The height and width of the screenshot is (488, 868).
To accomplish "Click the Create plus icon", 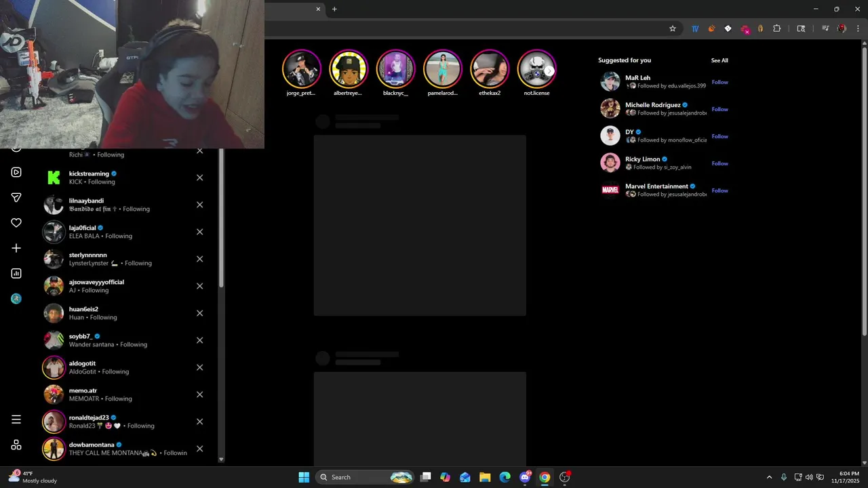I will 16,248.
